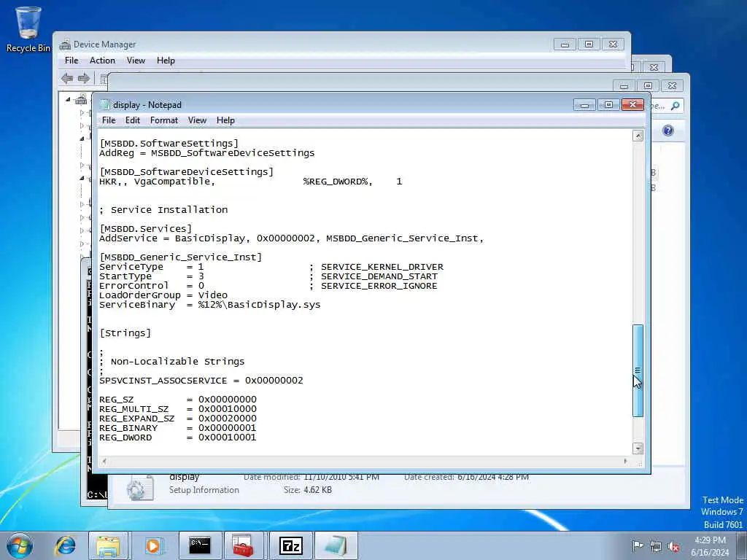Image resolution: width=747 pixels, height=560 pixels.
Task: Click 'AddReg = MSBDD_SoftwareDeviceSettings' line
Action: (206, 153)
